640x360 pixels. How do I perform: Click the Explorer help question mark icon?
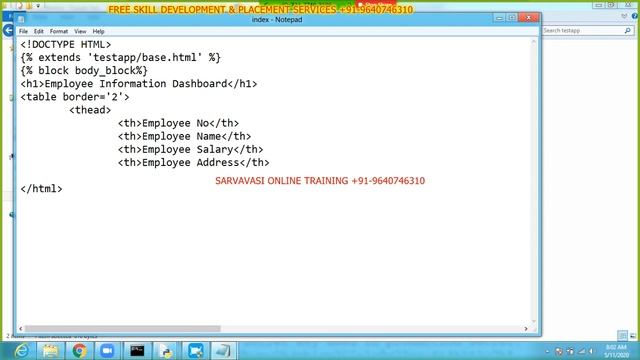[x=635, y=16]
